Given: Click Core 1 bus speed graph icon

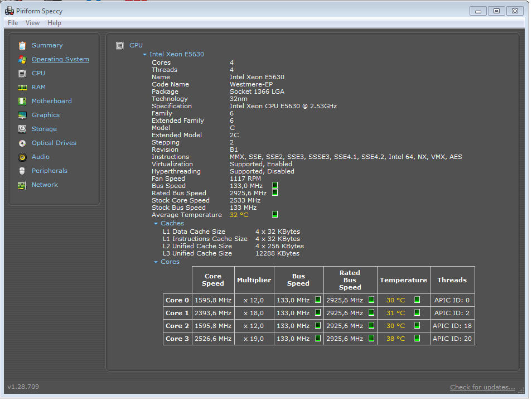Looking at the screenshot, I should [x=317, y=312].
